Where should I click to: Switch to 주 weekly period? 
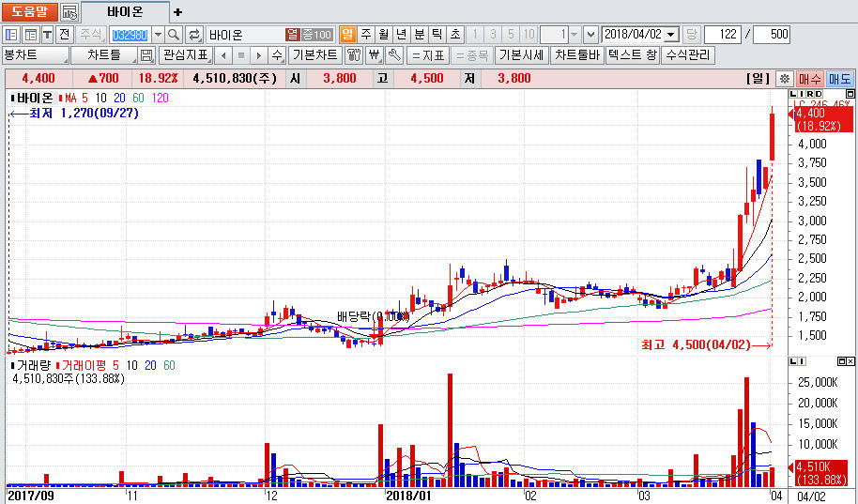[x=365, y=35]
